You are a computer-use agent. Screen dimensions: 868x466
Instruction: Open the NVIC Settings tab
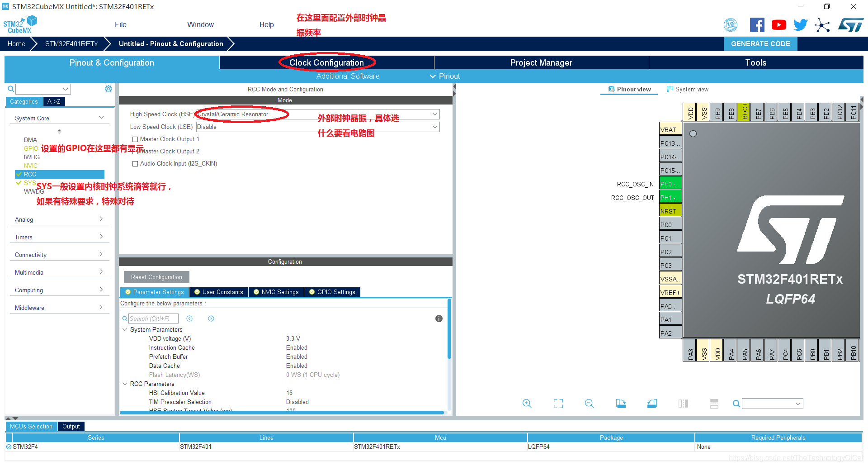276,292
